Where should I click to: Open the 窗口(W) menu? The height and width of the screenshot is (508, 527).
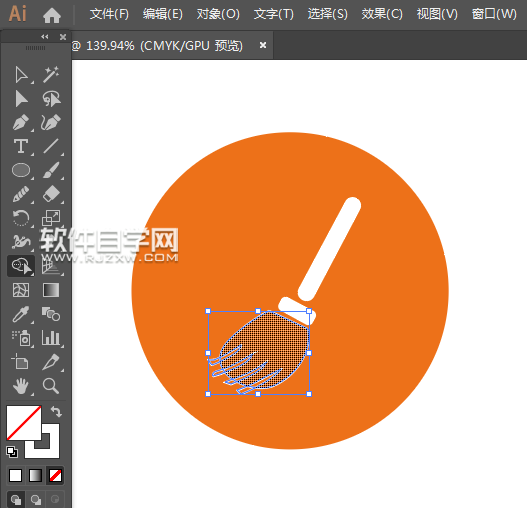point(494,14)
